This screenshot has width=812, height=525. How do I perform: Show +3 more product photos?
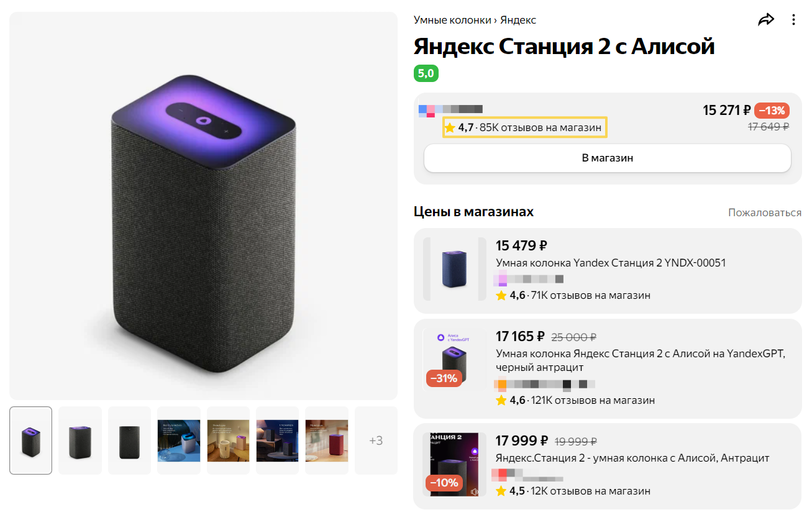(x=376, y=441)
